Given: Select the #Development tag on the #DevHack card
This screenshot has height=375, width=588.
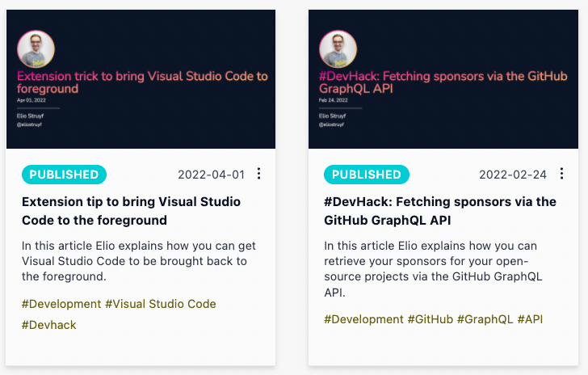Looking at the screenshot, I should pos(363,319).
